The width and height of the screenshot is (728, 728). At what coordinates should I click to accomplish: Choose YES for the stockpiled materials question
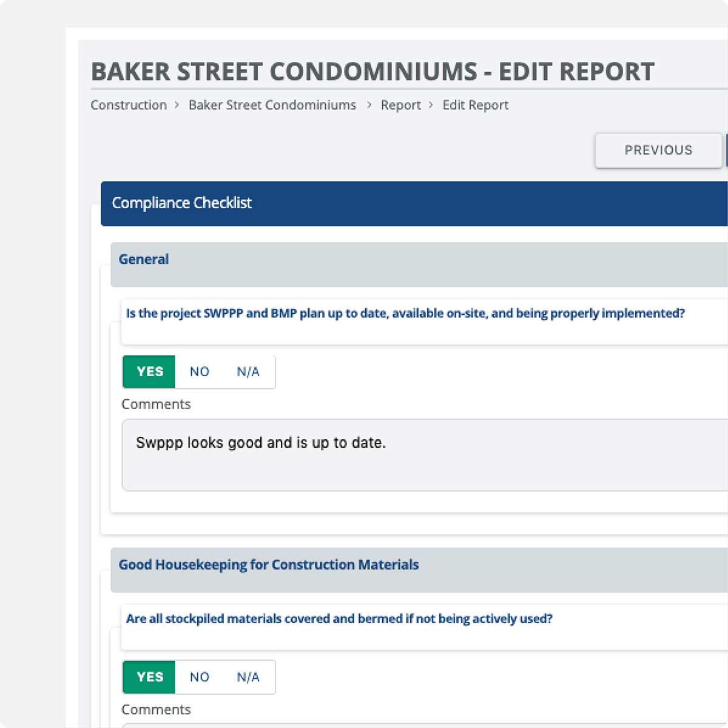tap(149, 677)
